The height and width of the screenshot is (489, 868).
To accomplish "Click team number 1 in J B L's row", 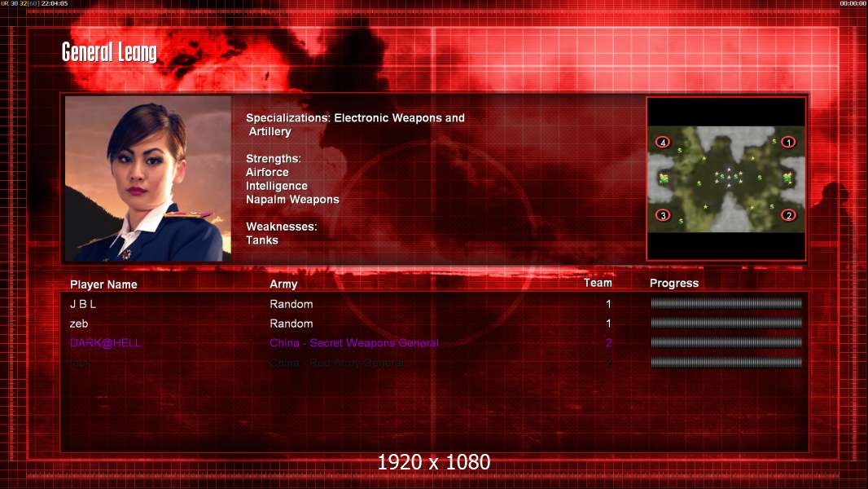I will point(608,304).
